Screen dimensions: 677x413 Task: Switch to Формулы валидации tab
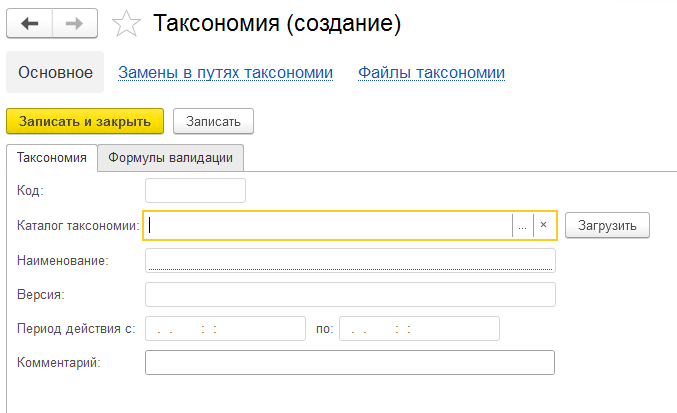[x=171, y=158]
